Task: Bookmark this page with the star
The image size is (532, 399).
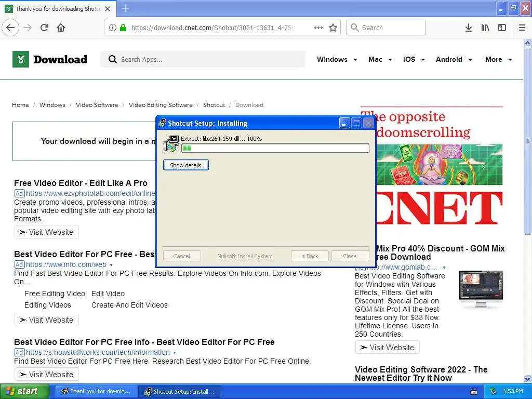Action: coord(333,28)
